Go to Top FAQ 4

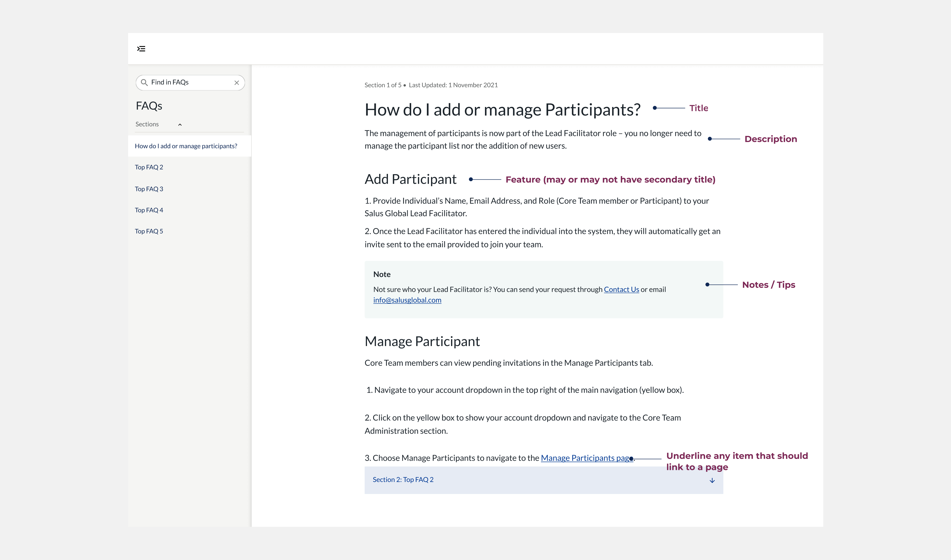[x=149, y=210]
